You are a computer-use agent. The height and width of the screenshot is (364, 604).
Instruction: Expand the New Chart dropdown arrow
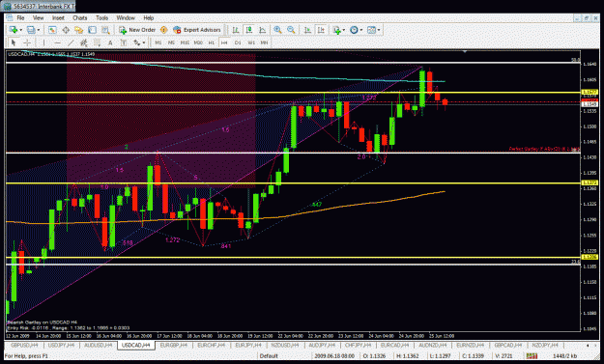pyautogui.click(x=21, y=30)
